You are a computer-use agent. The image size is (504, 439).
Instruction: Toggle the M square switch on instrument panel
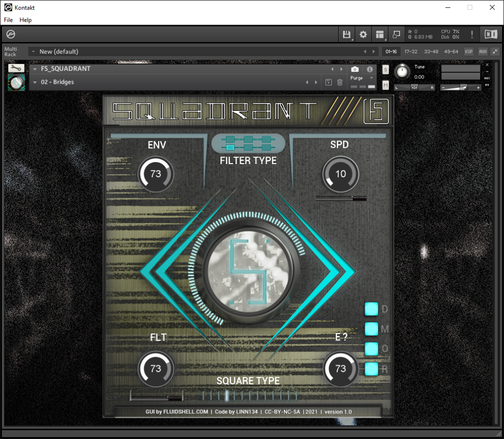[371, 329]
